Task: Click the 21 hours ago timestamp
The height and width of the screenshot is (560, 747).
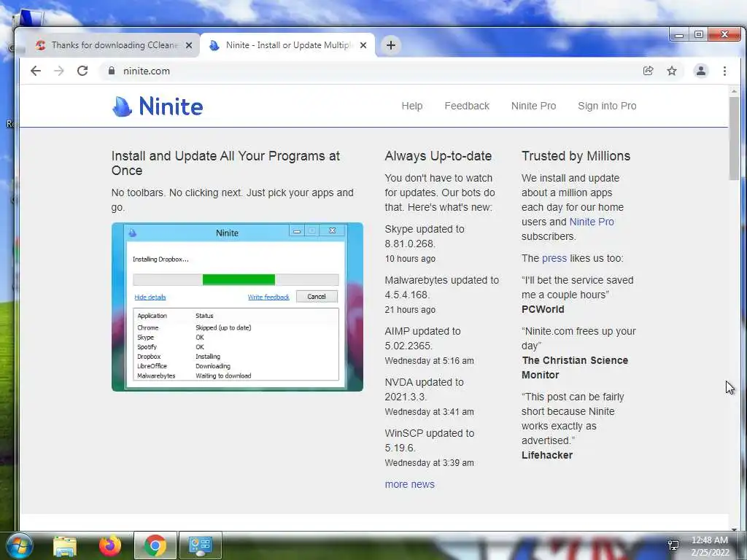Action: coord(410,309)
